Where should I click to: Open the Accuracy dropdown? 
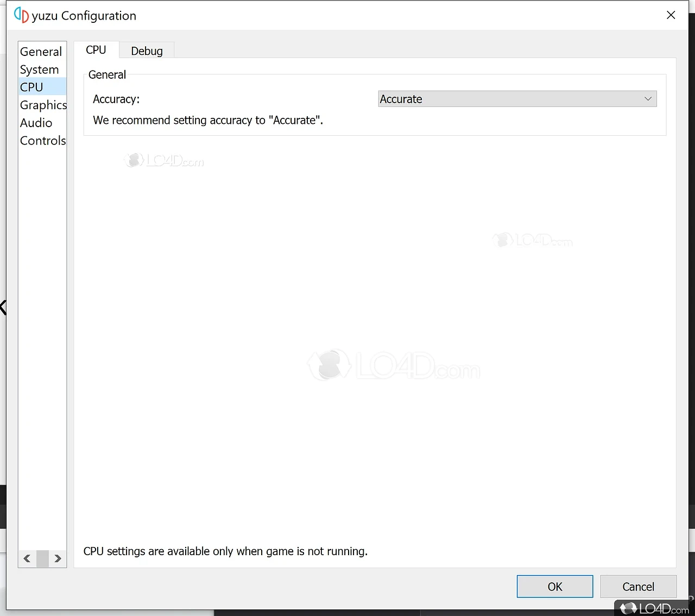tap(517, 99)
